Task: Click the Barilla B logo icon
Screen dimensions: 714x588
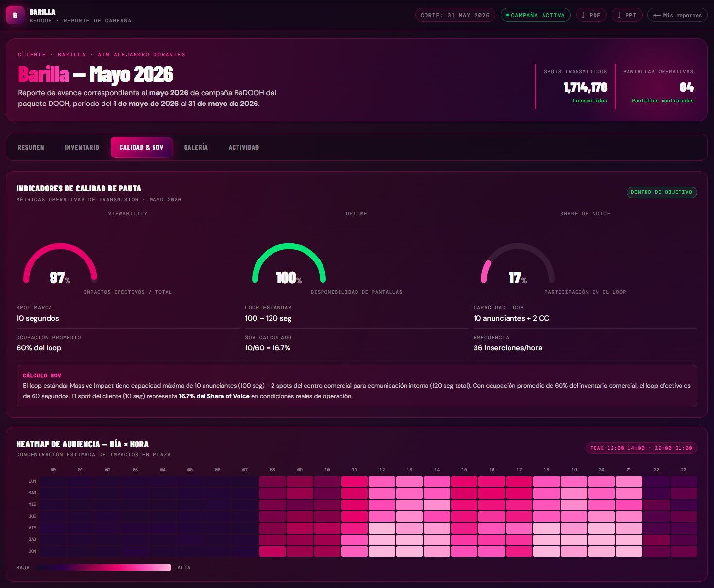Action: pyautogui.click(x=15, y=15)
